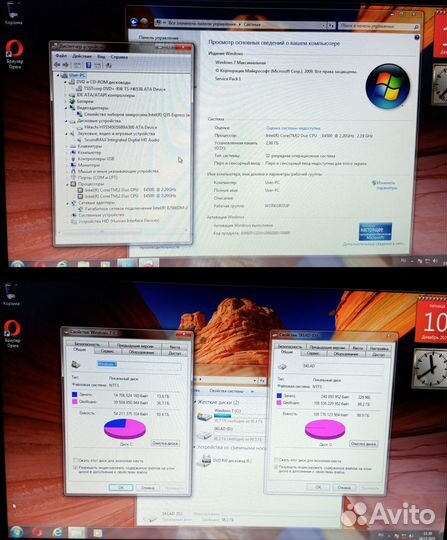
Task: Click back button in System control panel window
Action: [134, 22]
